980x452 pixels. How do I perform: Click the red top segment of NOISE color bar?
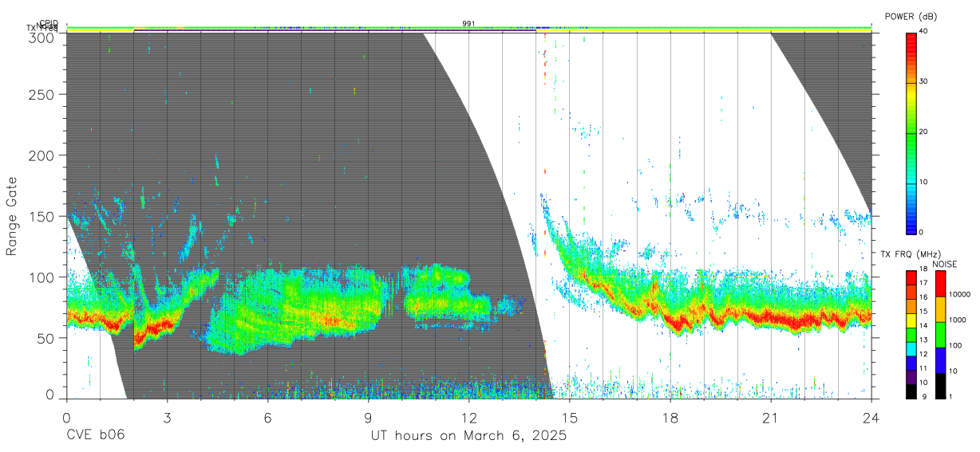point(941,284)
